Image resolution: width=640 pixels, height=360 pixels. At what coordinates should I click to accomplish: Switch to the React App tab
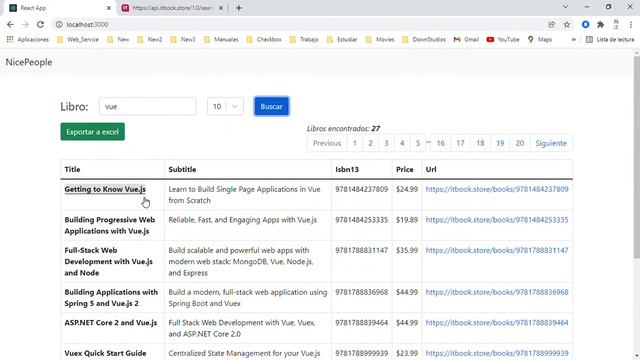click(x=59, y=8)
